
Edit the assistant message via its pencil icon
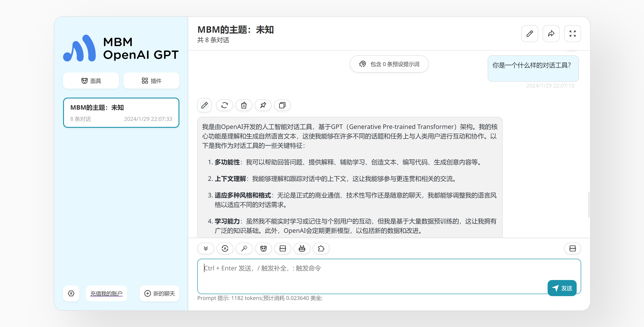(204, 105)
